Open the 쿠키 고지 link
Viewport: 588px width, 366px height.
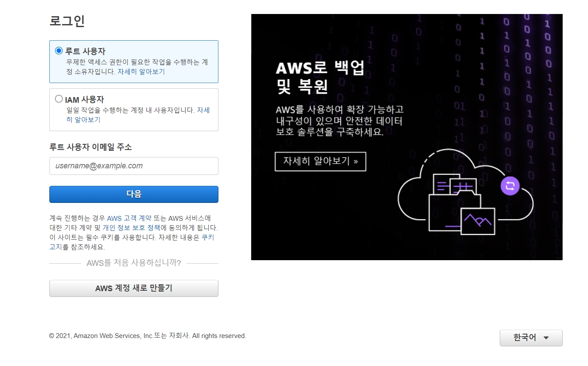(x=131, y=242)
